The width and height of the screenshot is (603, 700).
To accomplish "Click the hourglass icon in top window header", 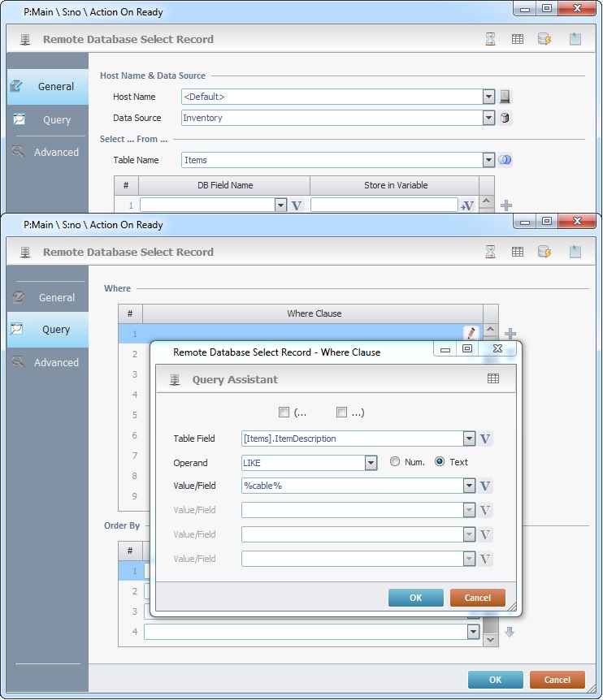I will pos(491,39).
